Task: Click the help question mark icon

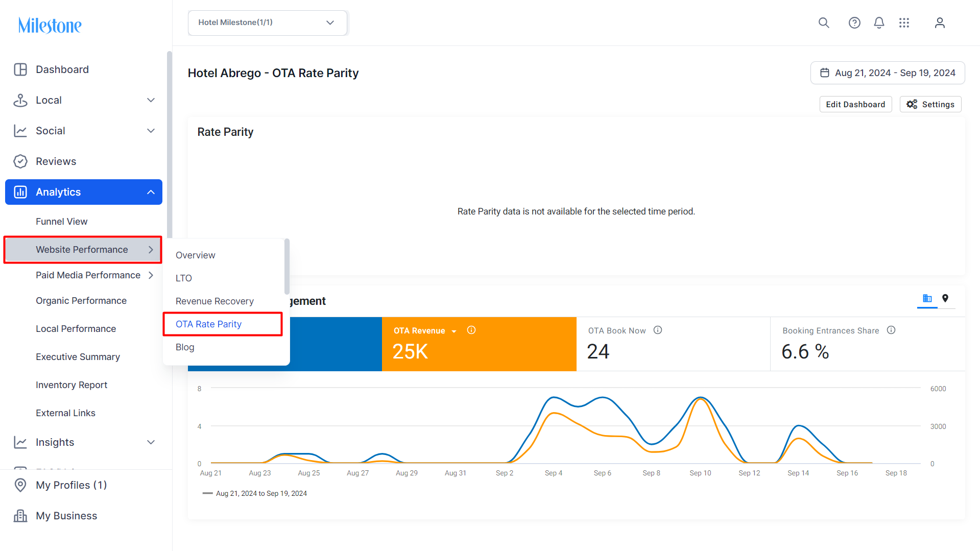Action: click(854, 23)
